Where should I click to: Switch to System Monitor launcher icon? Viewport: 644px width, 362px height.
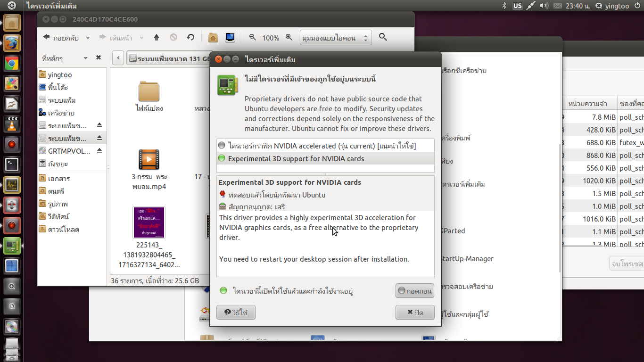pyautogui.click(x=12, y=185)
